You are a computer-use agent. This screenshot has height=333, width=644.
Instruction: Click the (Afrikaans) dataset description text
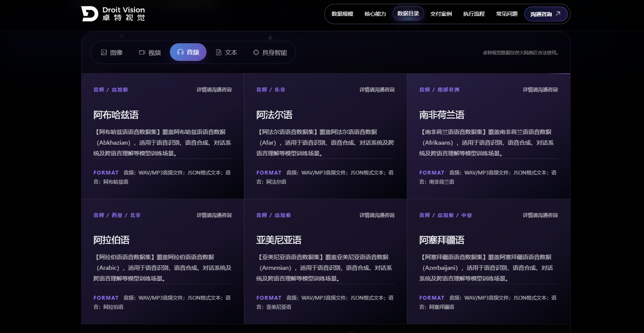[x=488, y=142]
